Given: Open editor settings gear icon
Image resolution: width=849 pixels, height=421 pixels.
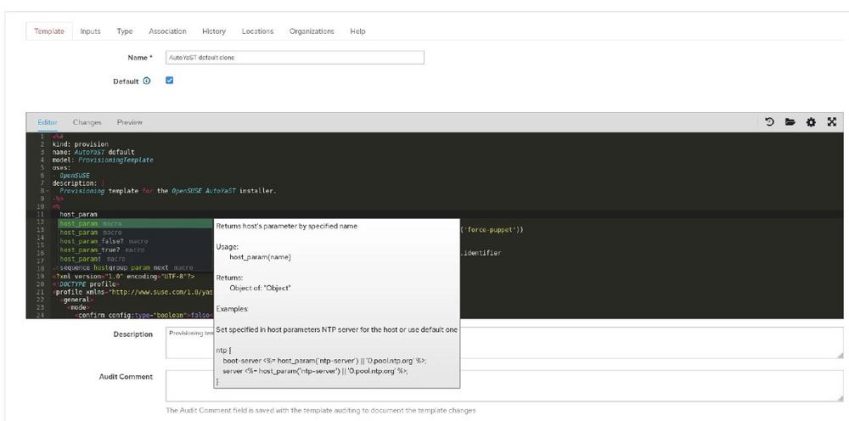Looking at the screenshot, I should click(x=810, y=122).
